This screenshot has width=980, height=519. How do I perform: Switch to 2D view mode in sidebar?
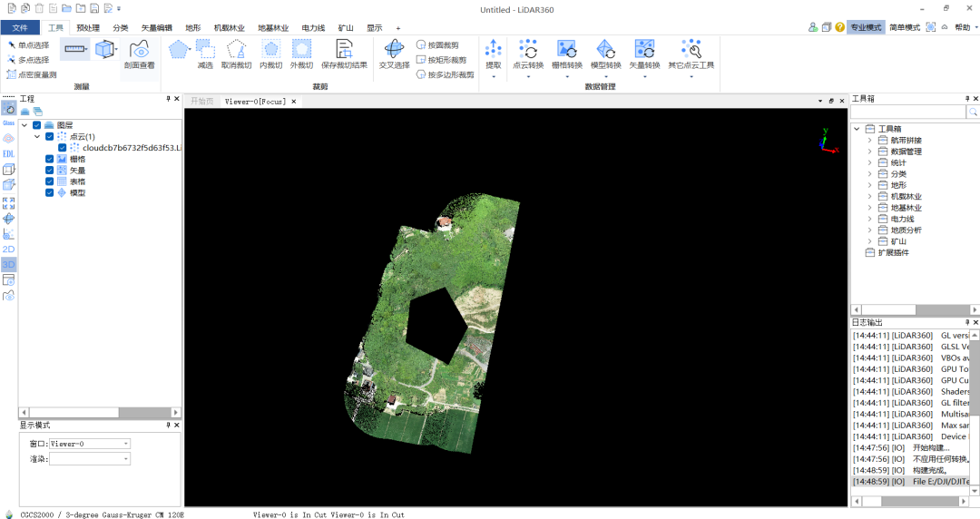[8, 249]
